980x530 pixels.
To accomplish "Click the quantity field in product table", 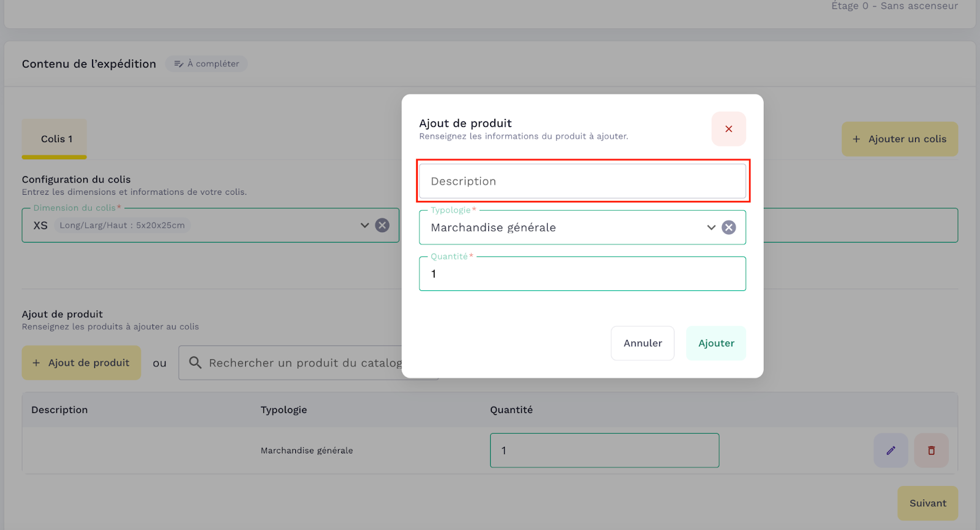I will click(x=604, y=450).
